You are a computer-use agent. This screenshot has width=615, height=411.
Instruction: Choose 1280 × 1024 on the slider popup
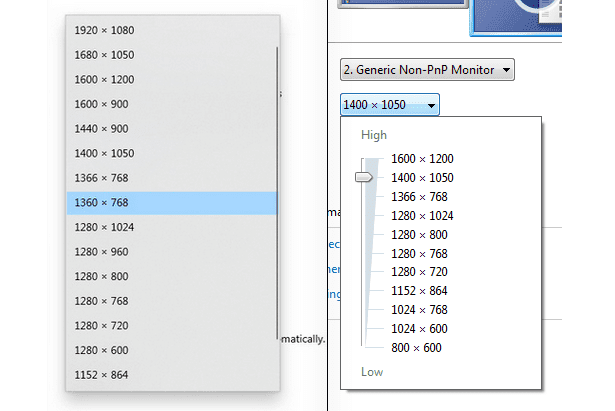[422, 216]
